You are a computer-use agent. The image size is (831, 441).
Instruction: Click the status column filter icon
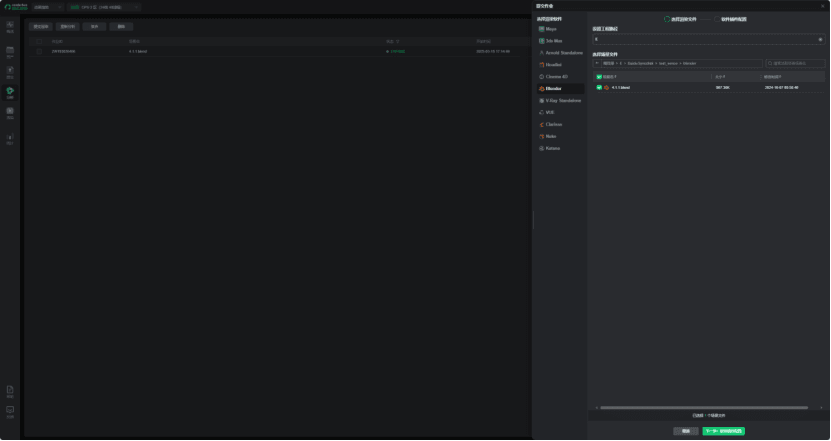(x=397, y=42)
